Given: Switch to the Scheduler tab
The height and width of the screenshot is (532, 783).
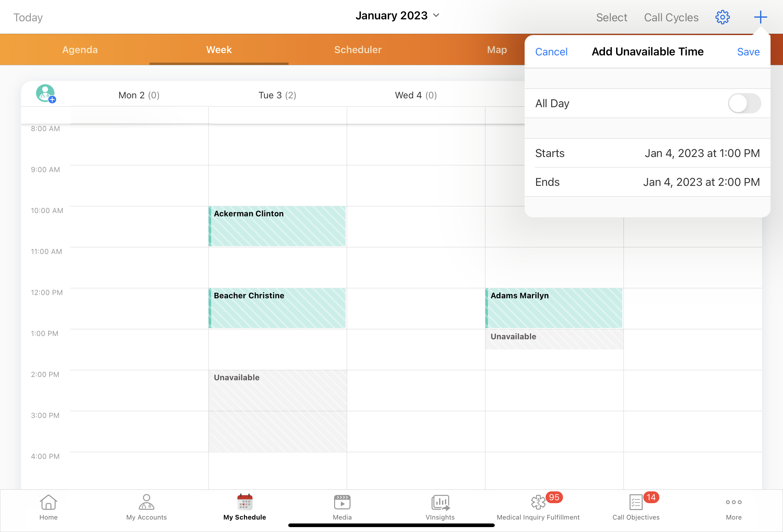Looking at the screenshot, I should [x=357, y=49].
